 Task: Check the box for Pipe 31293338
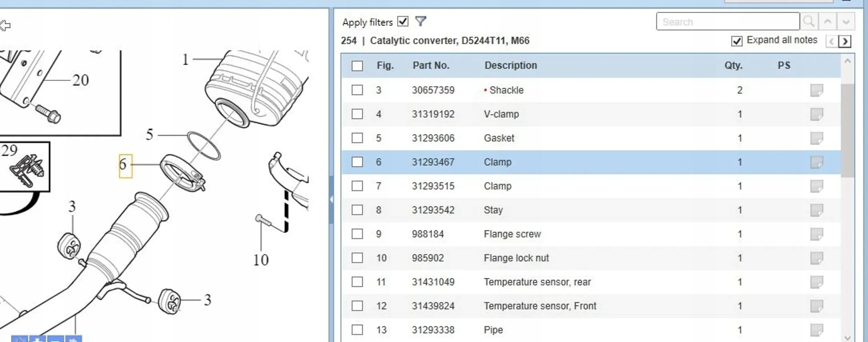click(x=357, y=330)
